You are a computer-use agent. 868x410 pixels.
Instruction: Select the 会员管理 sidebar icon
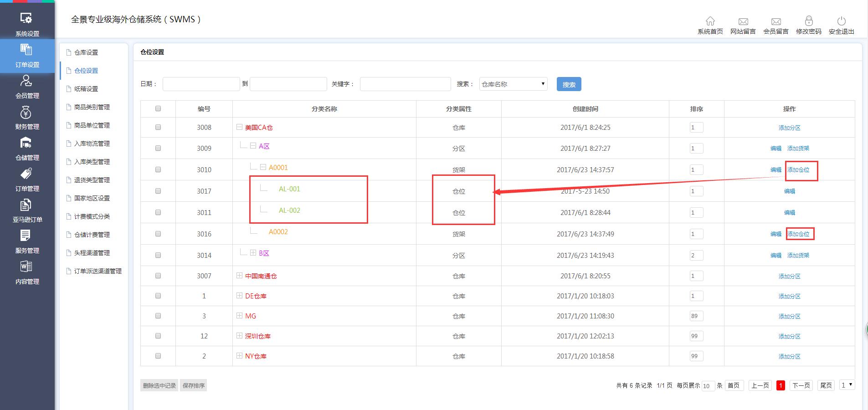point(26,85)
